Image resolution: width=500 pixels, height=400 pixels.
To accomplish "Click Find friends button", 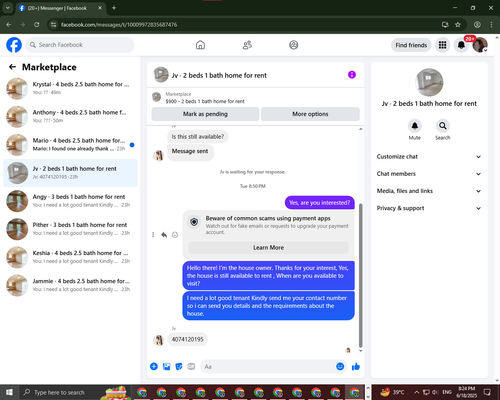I will point(411,45).
